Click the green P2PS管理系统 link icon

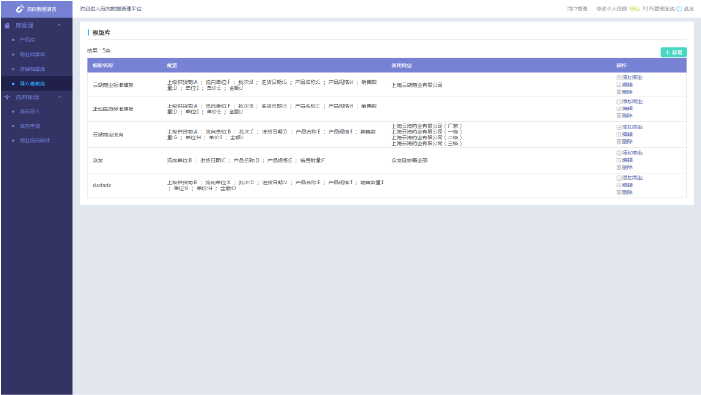634,8
